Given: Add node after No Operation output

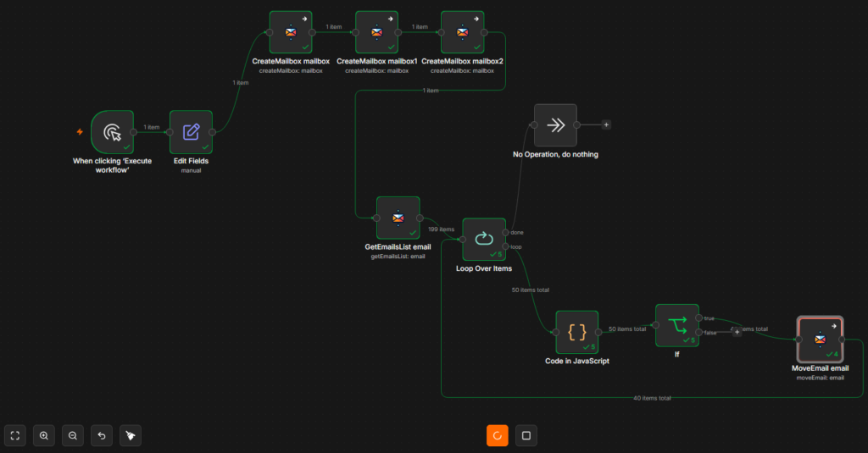Looking at the screenshot, I should tap(606, 125).
